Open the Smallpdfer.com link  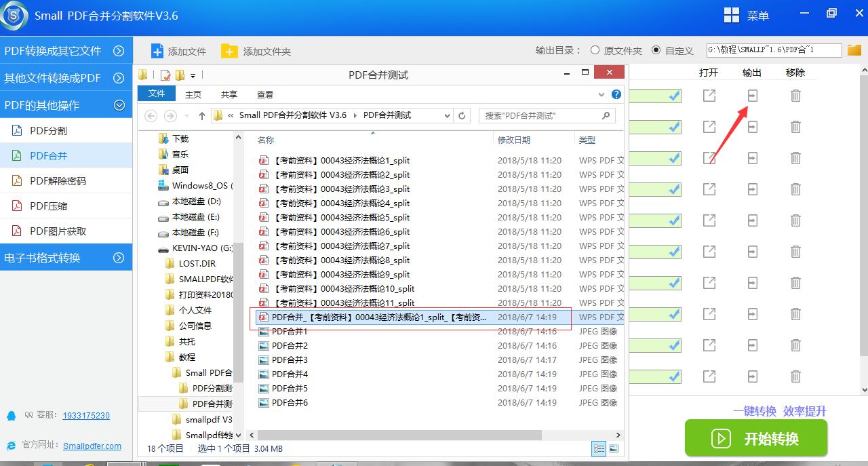tap(92, 446)
